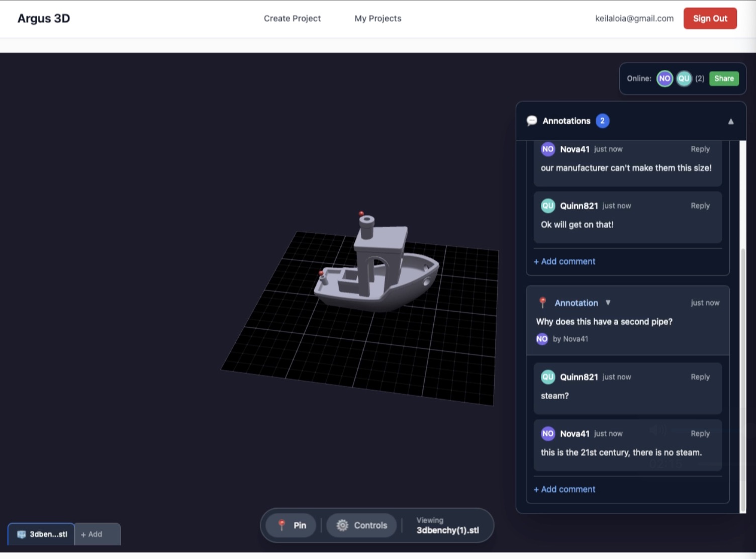Open Create Project from the top menu
Image resolution: width=756 pixels, height=559 pixels.
tap(292, 19)
